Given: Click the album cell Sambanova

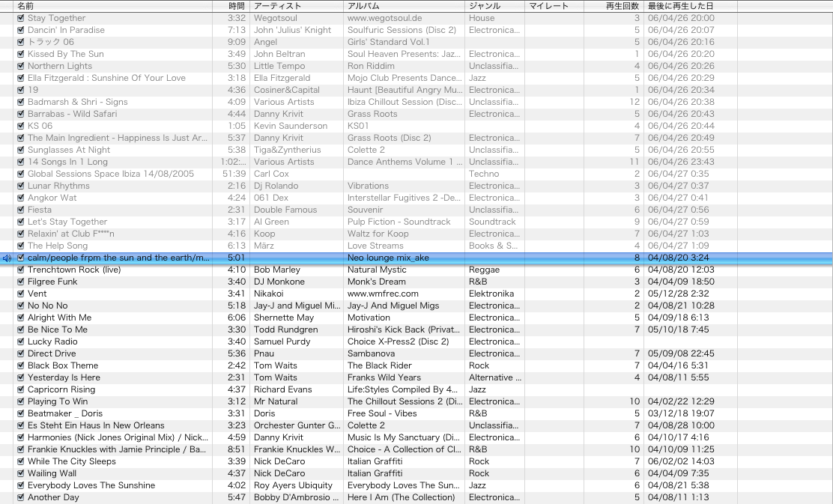Looking at the screenshot, I should [x=371, y=353].
